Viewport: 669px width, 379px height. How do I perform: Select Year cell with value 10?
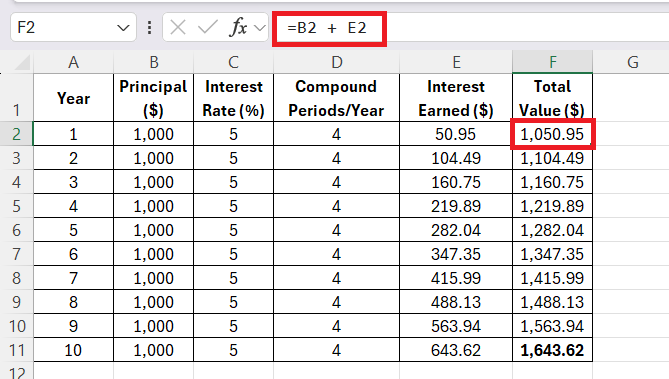[73, 350]
